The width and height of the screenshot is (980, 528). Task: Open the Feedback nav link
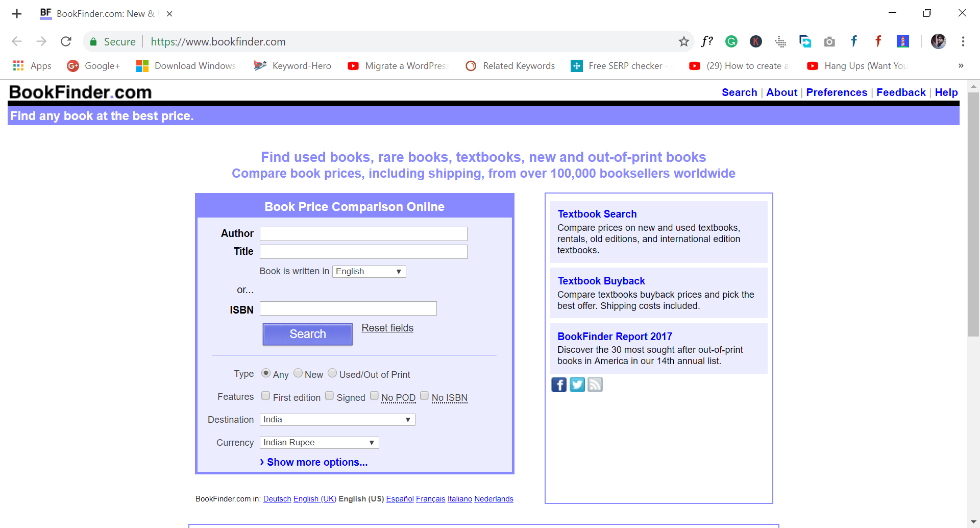coord(901,92)
